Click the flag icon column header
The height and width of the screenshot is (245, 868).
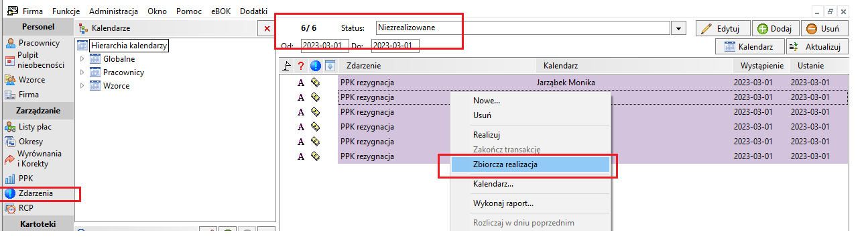(x=287, y=66)
